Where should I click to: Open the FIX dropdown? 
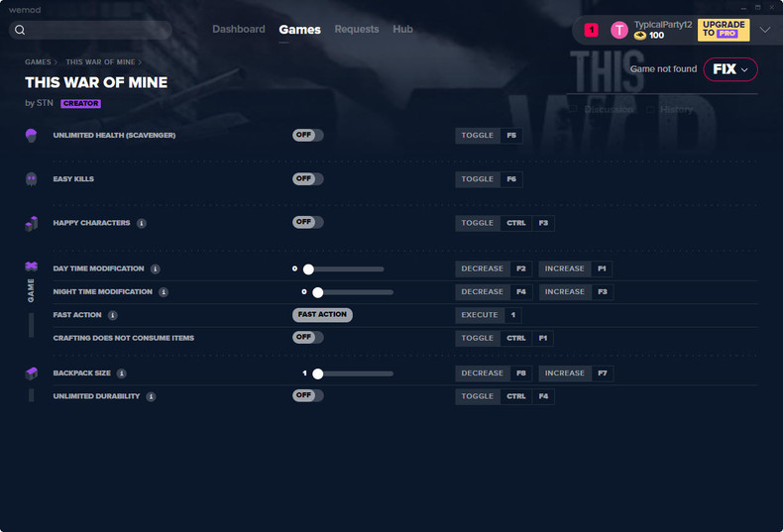[x=730, y=69]
